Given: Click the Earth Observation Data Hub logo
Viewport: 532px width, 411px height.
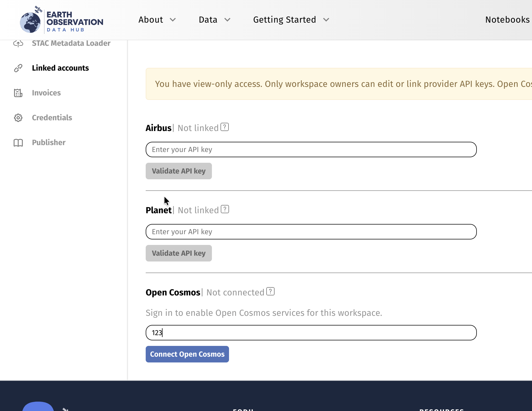Looking at the screenshot, I should 62,20.
